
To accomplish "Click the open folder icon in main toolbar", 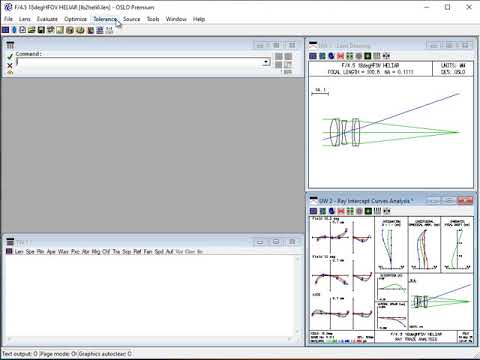I will [x=32, y=30].
